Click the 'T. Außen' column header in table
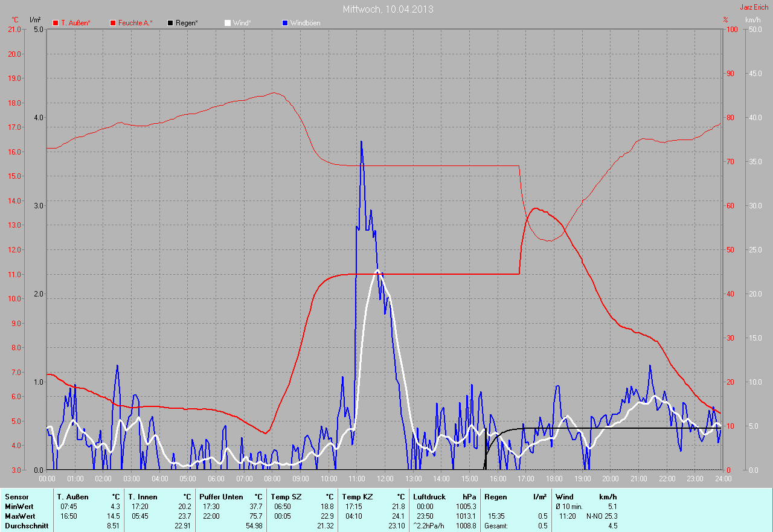The image size is (773, 532). point(73,497)
